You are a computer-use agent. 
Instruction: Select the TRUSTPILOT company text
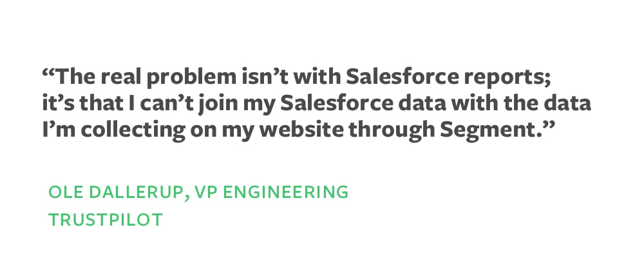pos(106,220)
